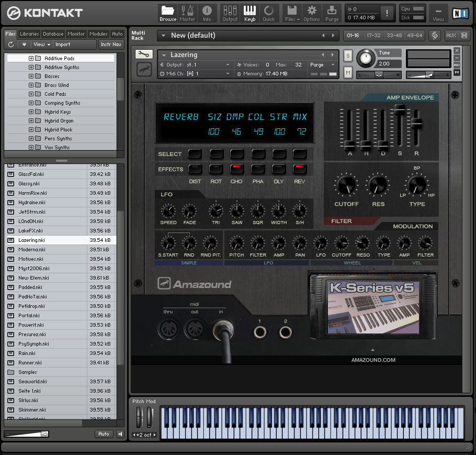Click the Import button
The width and height of the screenshot is (476, 455).
63,45
